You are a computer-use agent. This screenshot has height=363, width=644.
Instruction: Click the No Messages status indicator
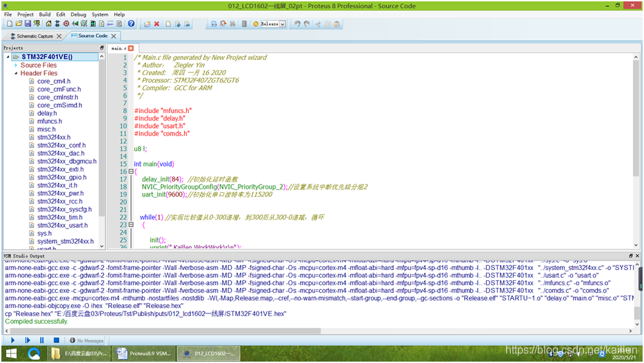87,340
